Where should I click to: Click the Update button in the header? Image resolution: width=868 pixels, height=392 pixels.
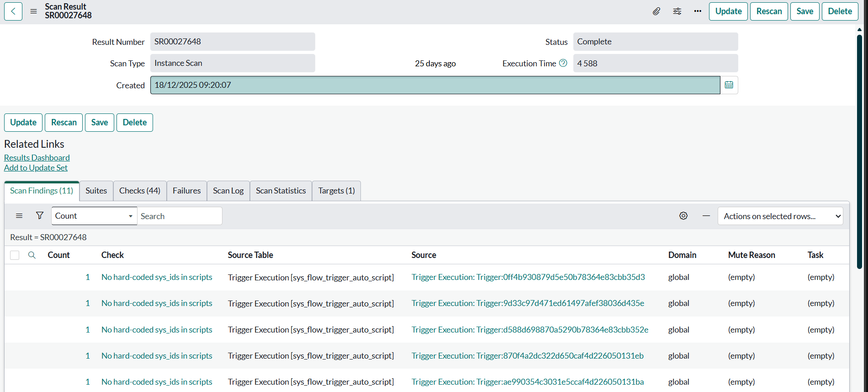729,11
